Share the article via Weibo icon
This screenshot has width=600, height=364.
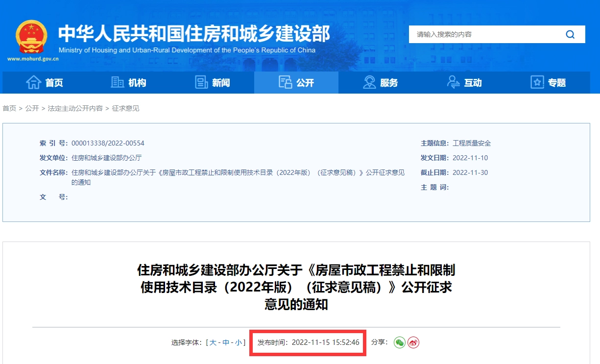[x=413, y=343]
